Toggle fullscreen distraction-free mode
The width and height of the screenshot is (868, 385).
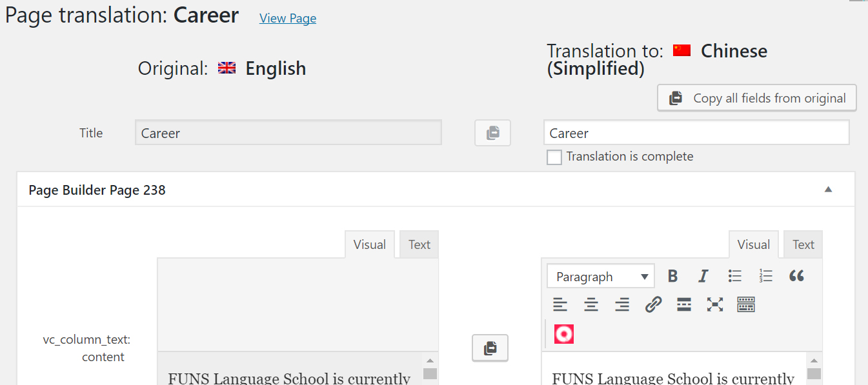click(715, 304)
